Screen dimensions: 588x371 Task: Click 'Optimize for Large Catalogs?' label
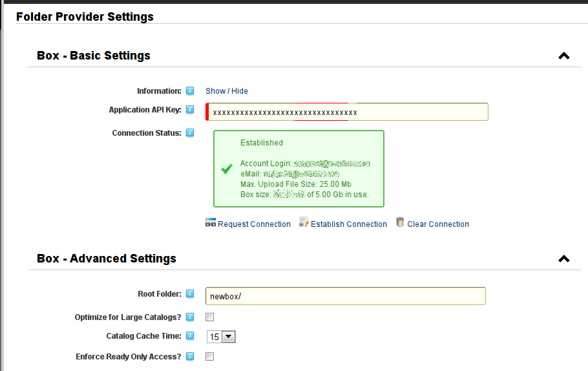pos(128,317)
